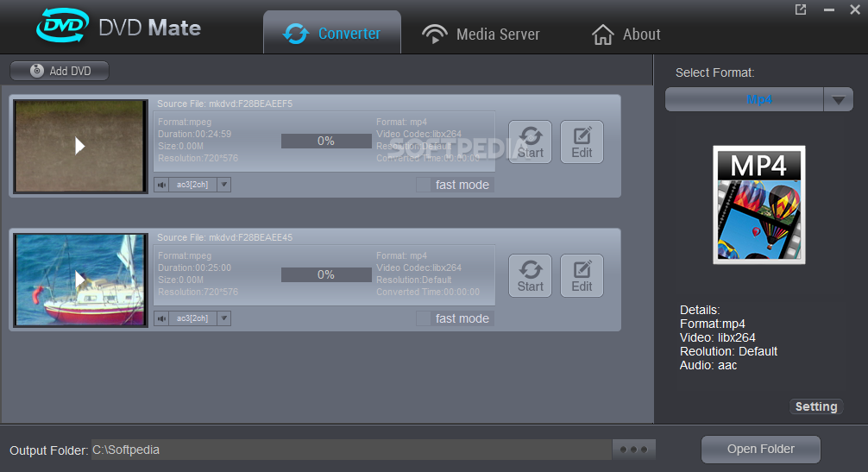
Task: Expand audio track dropdown for F28BEAEE45
Action: (223, 318)
